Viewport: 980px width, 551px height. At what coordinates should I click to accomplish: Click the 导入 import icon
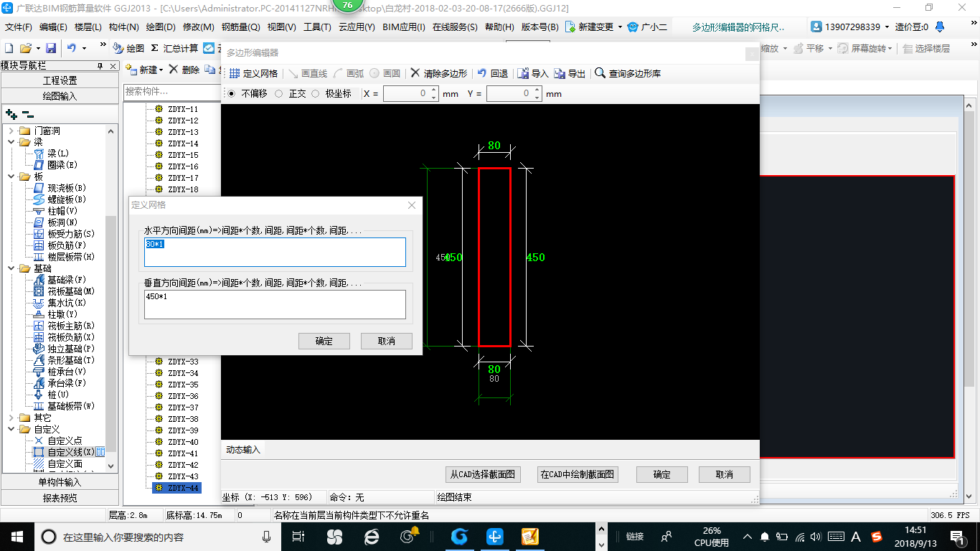pyautogui.click(x=523, y=73)
